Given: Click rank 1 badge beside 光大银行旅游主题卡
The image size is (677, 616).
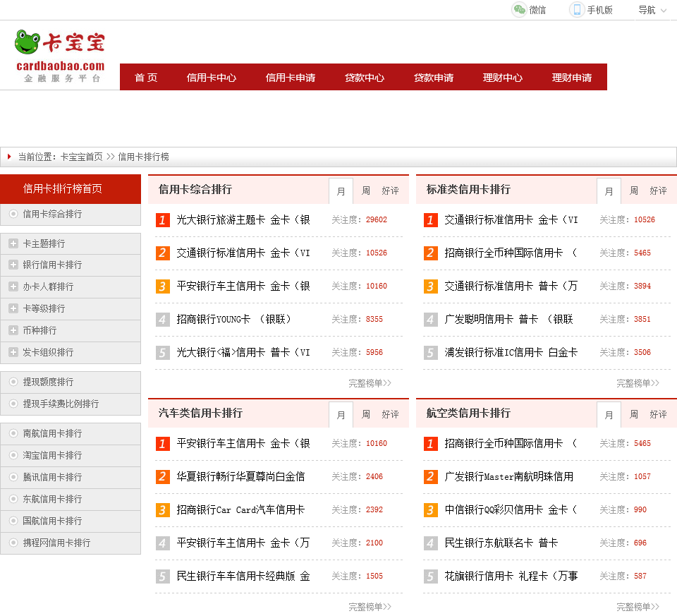Looking at the screenshot, I should (x=163, y=220).
